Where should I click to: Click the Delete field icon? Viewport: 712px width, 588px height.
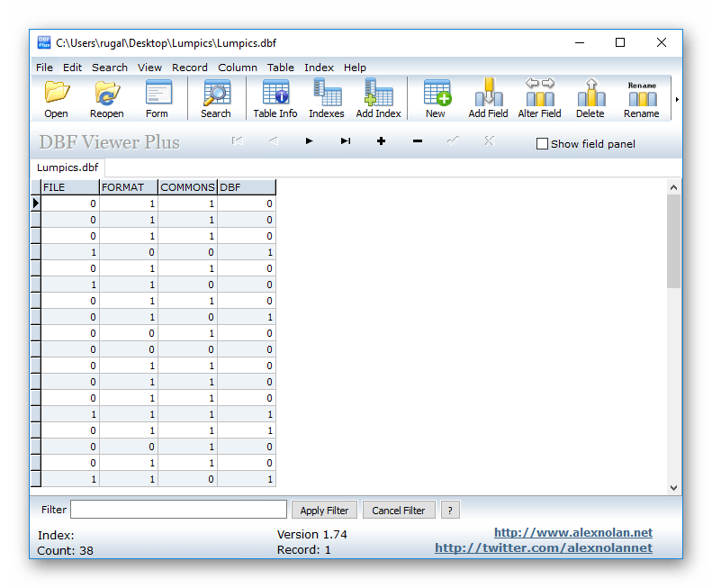pyautogui.click(x=590, y=99)
